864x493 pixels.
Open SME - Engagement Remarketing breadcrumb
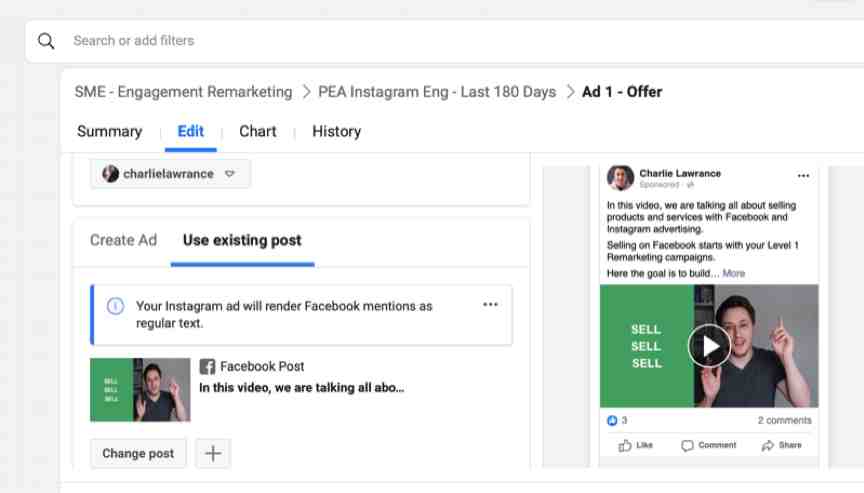(x=183, y=92)
